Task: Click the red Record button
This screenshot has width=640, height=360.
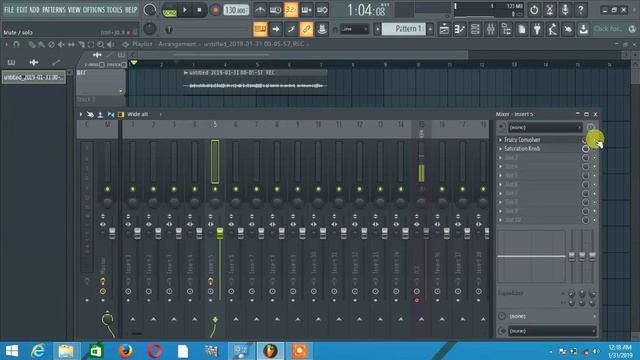Action: click(x=216, y=10)
